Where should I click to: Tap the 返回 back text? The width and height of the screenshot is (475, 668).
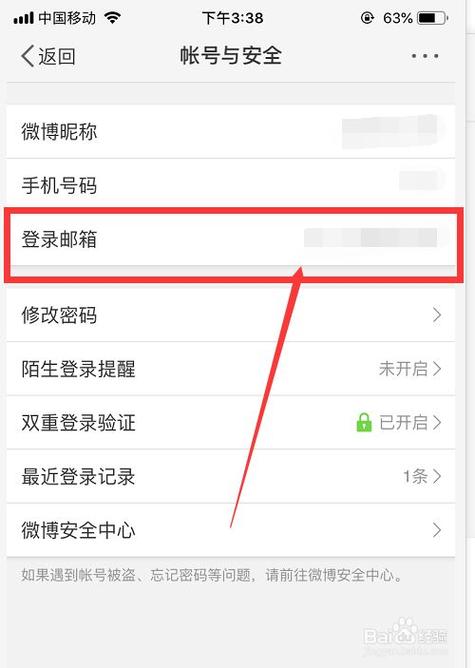click(x=57, y=56)
